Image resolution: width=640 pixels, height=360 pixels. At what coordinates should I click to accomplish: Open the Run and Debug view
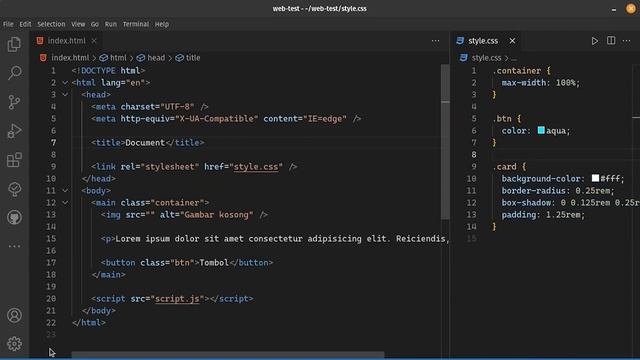point(14,131)
